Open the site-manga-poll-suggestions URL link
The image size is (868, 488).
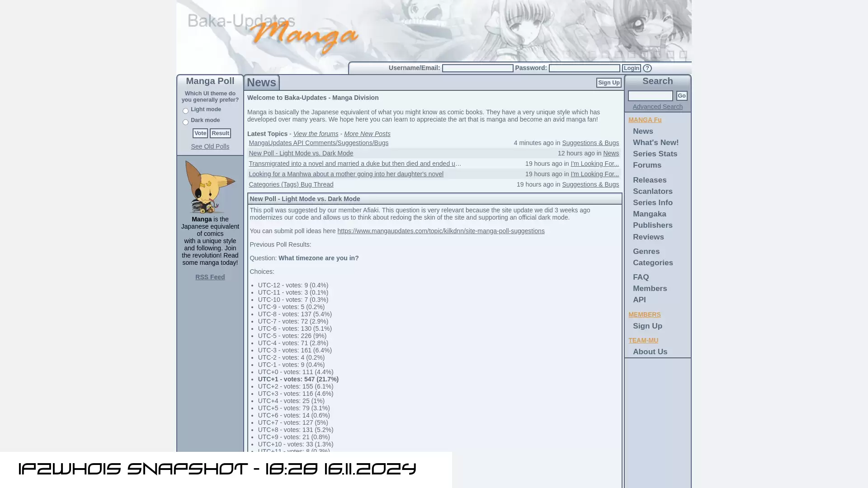[441, 231]
